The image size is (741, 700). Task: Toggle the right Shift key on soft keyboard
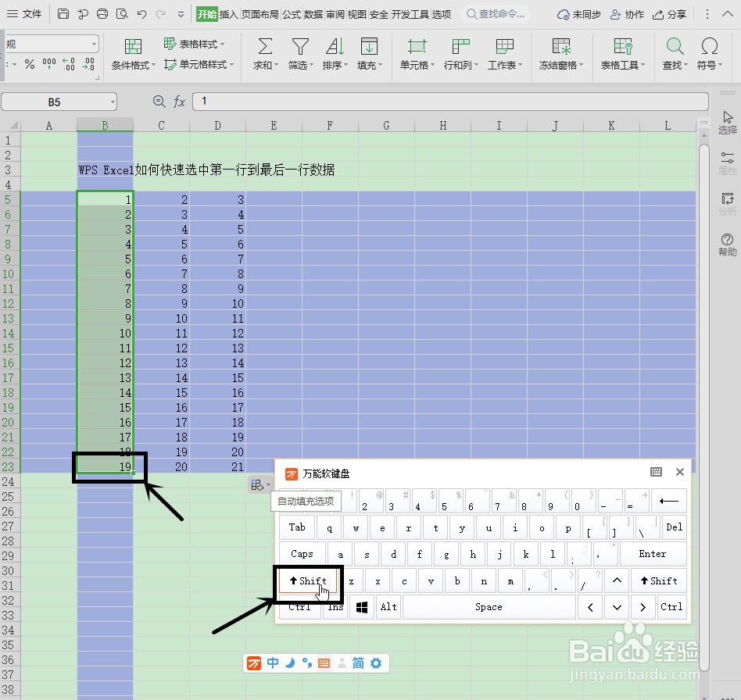click(659, 580)
